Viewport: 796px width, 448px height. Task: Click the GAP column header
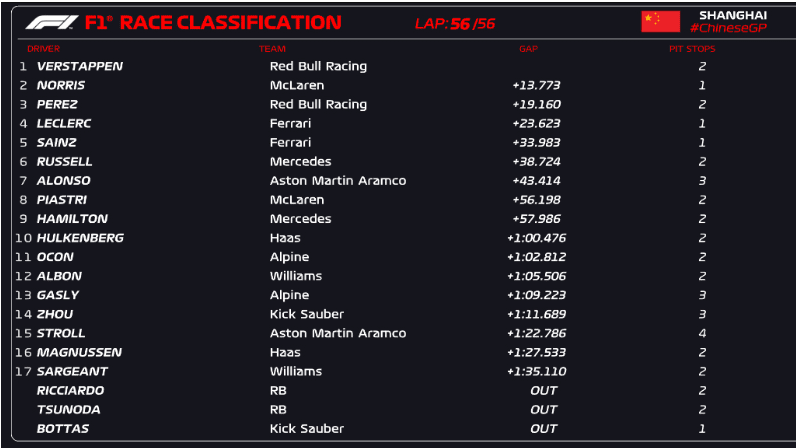click(528, 49)
